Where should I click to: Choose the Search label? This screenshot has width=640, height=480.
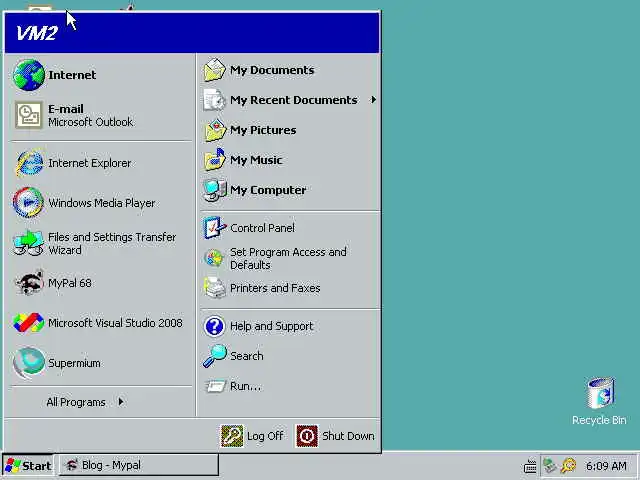click(247, 356)
